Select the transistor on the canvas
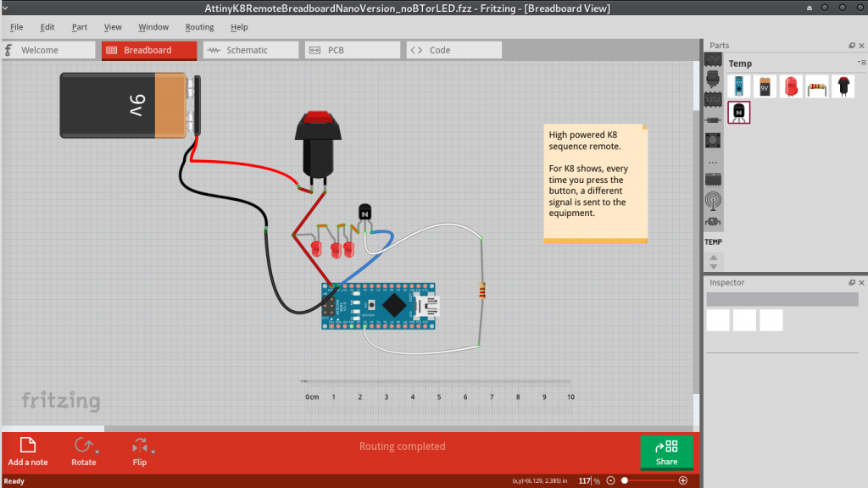Image resolution: width=868 pixels, height=488 pixels. (x=364, y=212)
